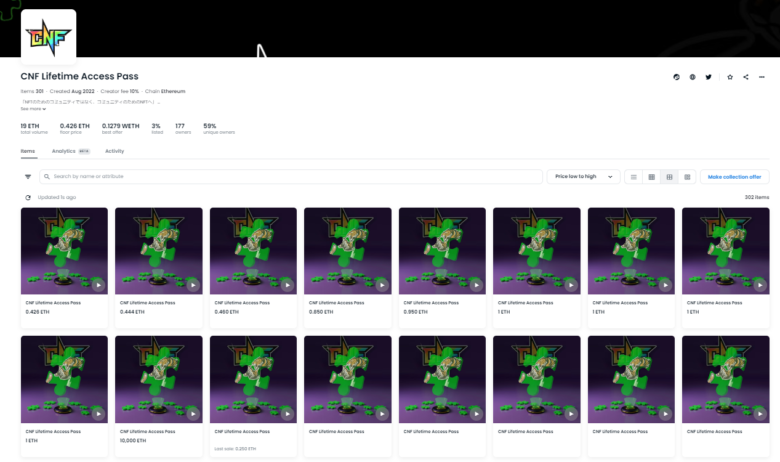
Task: Switch to large grid view layout
Action: (652, 177)
